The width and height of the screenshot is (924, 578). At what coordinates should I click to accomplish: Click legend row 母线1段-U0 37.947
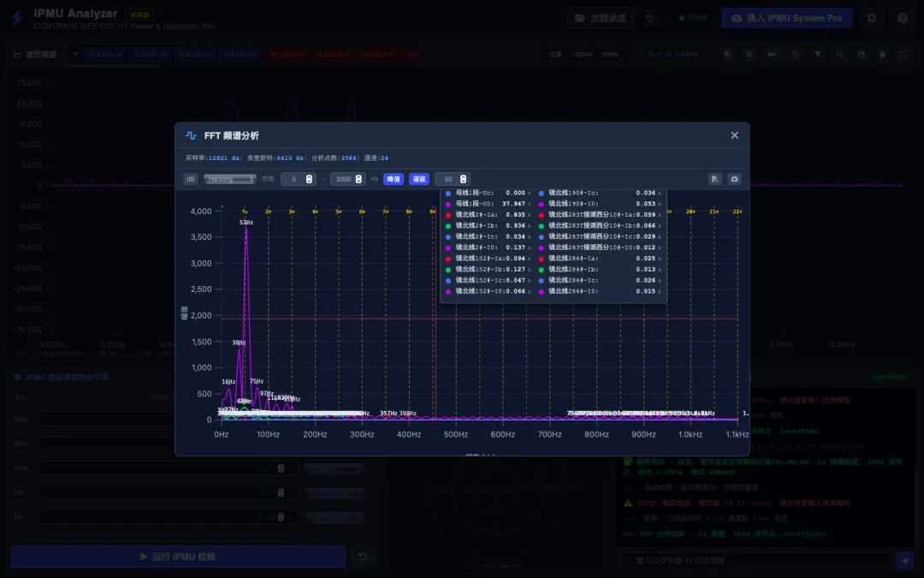488,204
